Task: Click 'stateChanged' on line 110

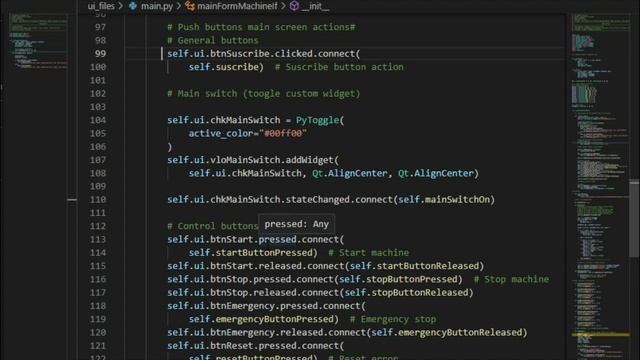Action: pyautogui.click(x=318, y=200)
